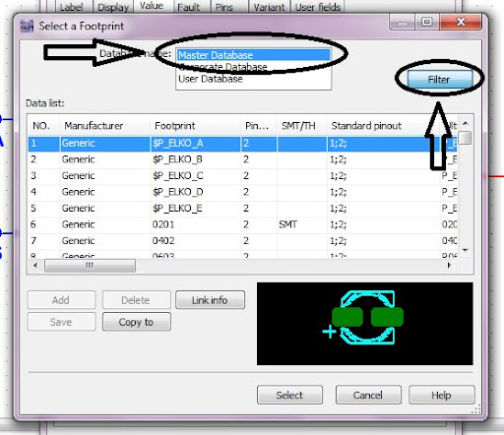This screenshot has width=504, height=435.
Task: Click the Filter button
Action: pos(440,80)
